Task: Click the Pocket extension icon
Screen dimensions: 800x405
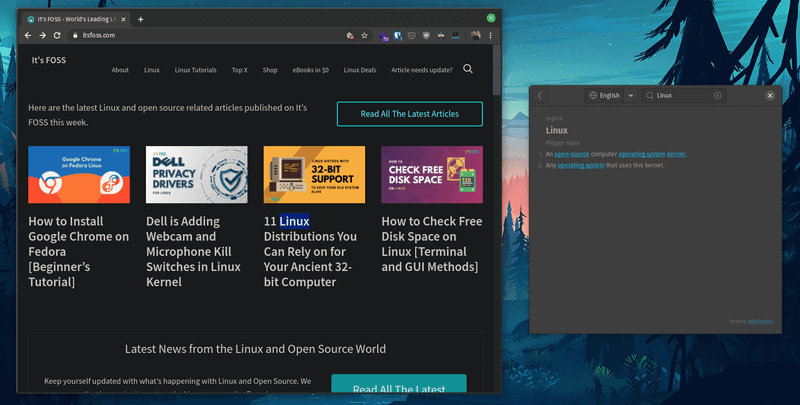Action: [412, 35]
